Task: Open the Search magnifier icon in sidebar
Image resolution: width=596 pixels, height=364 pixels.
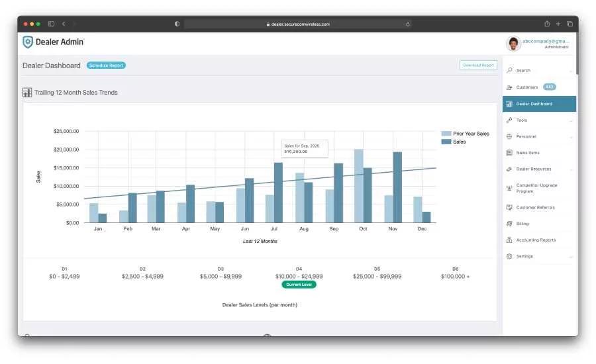Action: tap(509, 70)
